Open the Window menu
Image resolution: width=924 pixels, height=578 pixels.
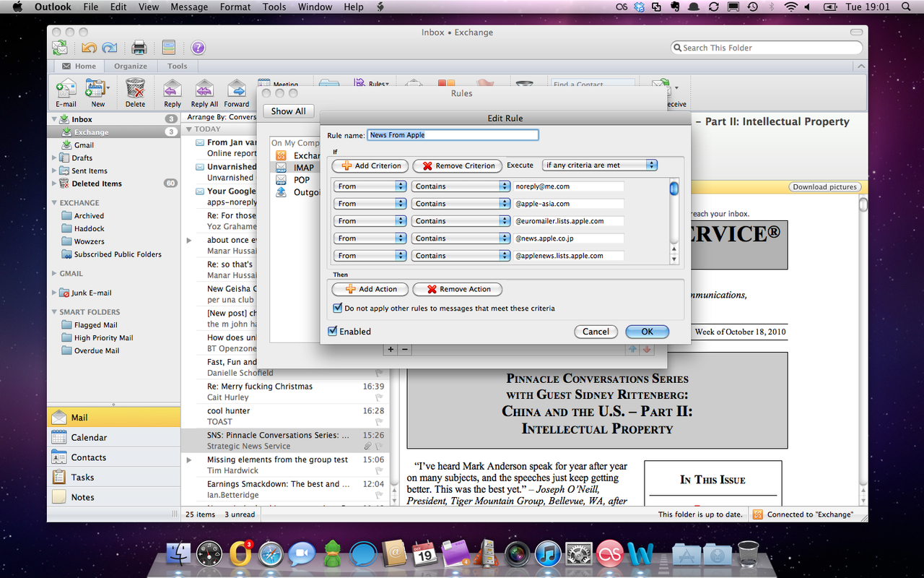tap(315, 7)
